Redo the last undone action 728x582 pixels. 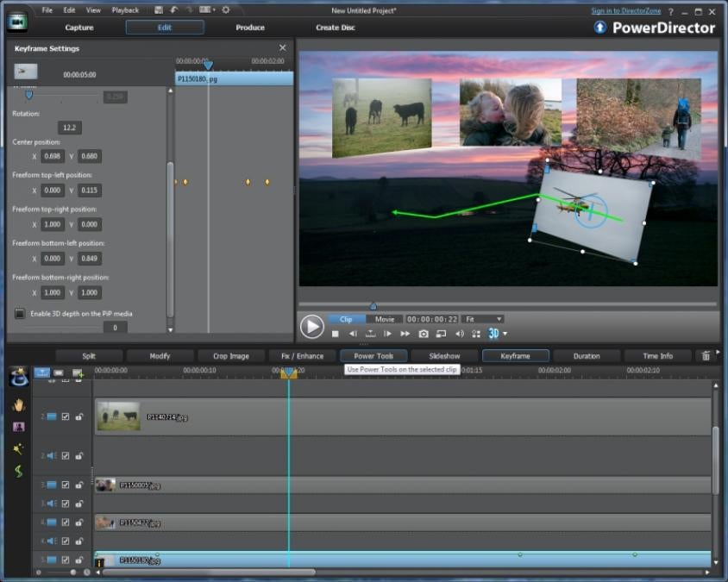(189, 9)
